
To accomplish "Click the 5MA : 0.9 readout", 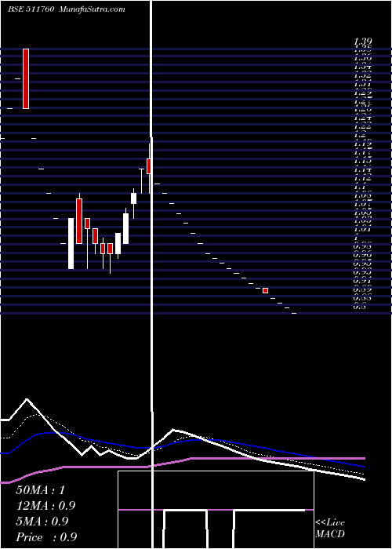I will click(42, 522).
